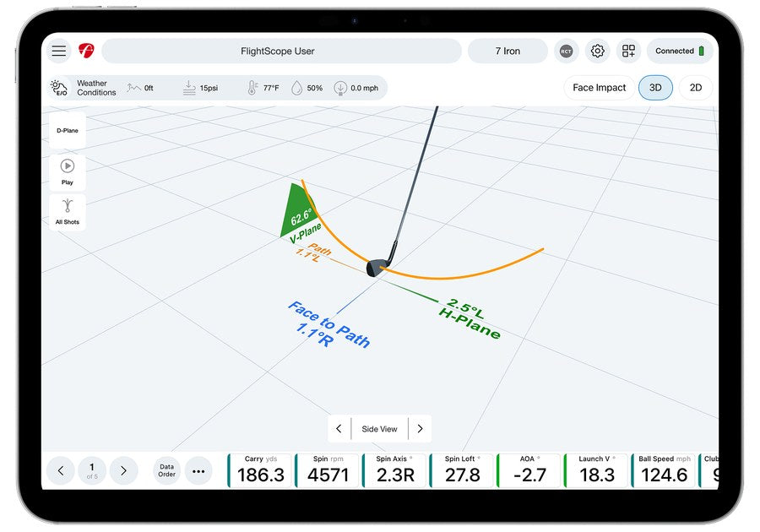Click the orange Path 1.1°L label
Image resolution: width=760 pixels, height=532 pixels.
312,252
